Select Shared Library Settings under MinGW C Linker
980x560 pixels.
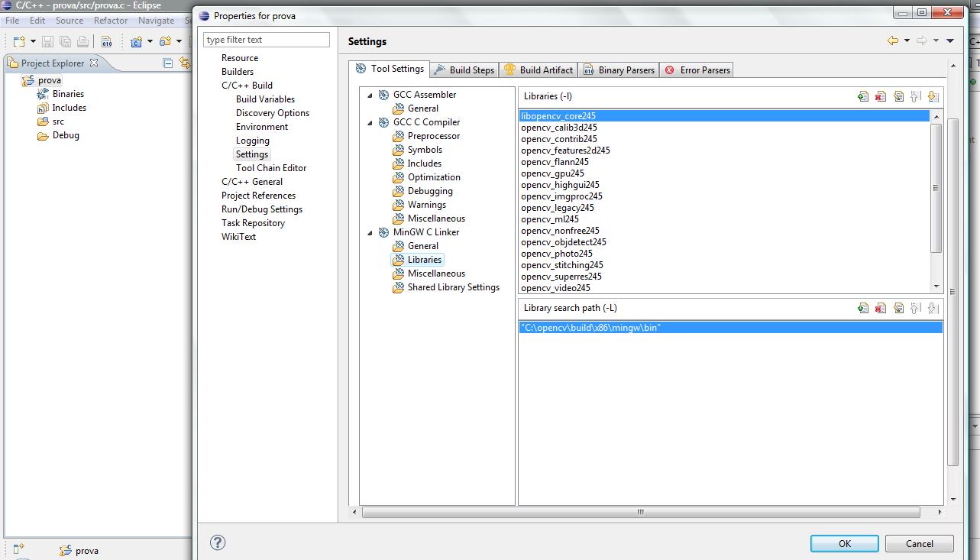coord(454,287)
